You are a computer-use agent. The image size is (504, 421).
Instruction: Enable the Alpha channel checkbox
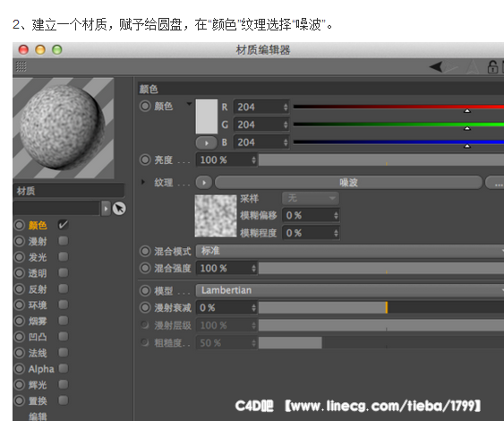tap(63, 368)
